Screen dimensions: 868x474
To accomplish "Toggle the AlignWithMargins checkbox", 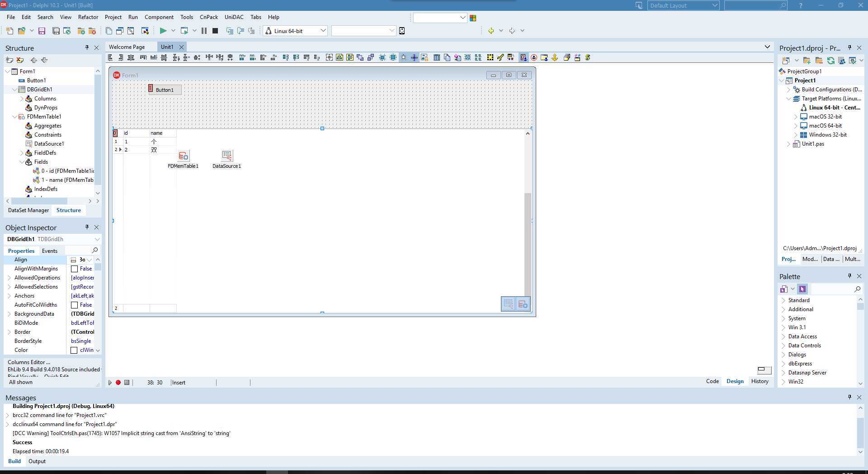I will [x=75, y=269].
